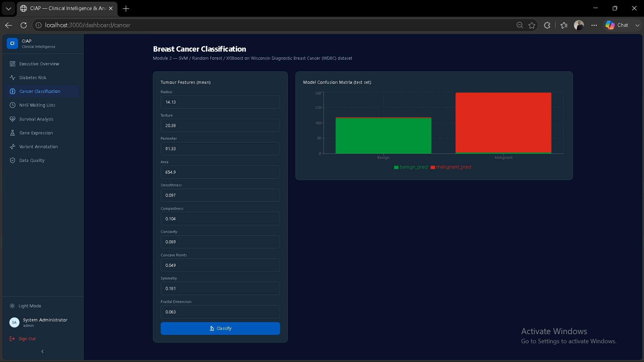The image size is (644, 362).
Task: Click the sun icon beside Light Mode
Action: coord(12,306)
